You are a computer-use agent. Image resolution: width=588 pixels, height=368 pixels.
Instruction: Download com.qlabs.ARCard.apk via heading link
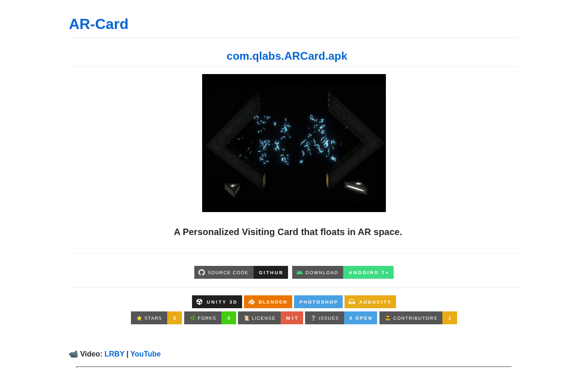[x=287, y=56]
